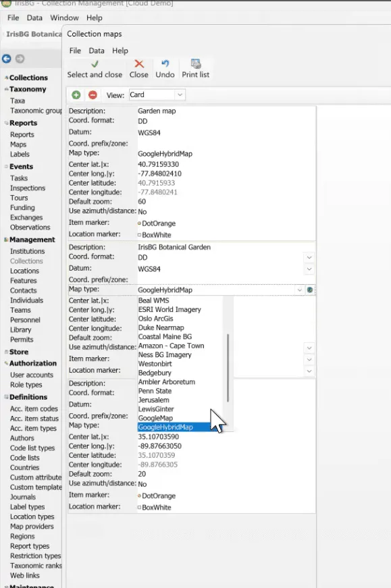Viewport: 391px width, 588px height.
Task: Click the blue back navigation arrow
Action: [6, 59]
